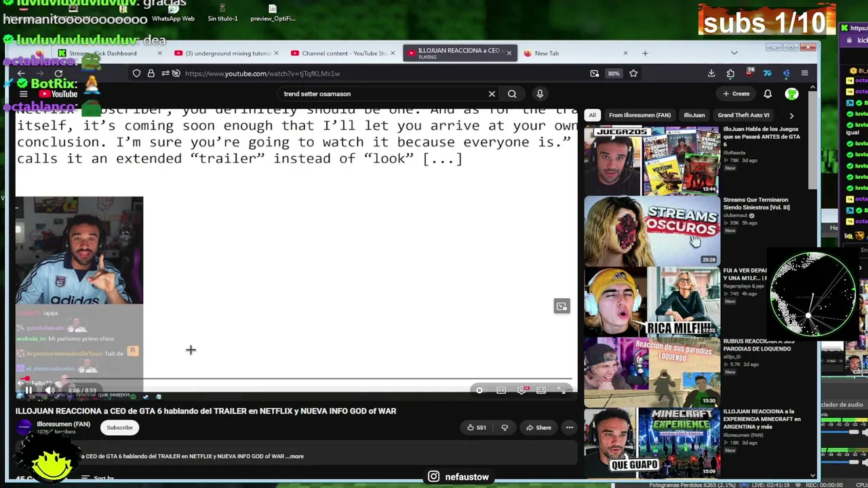Open the Illoresumen (FAN) channel name

point(64,424)
